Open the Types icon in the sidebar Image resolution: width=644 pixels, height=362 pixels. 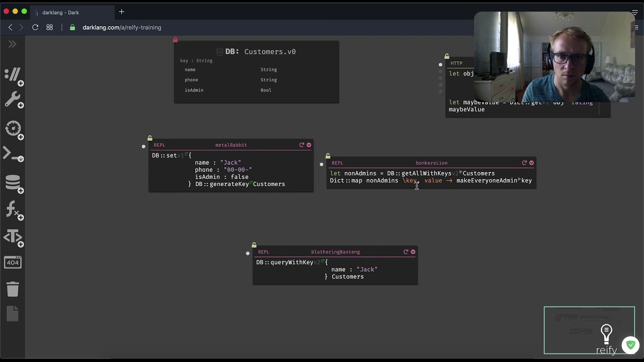pyautogui.click(x=13, y=237)
